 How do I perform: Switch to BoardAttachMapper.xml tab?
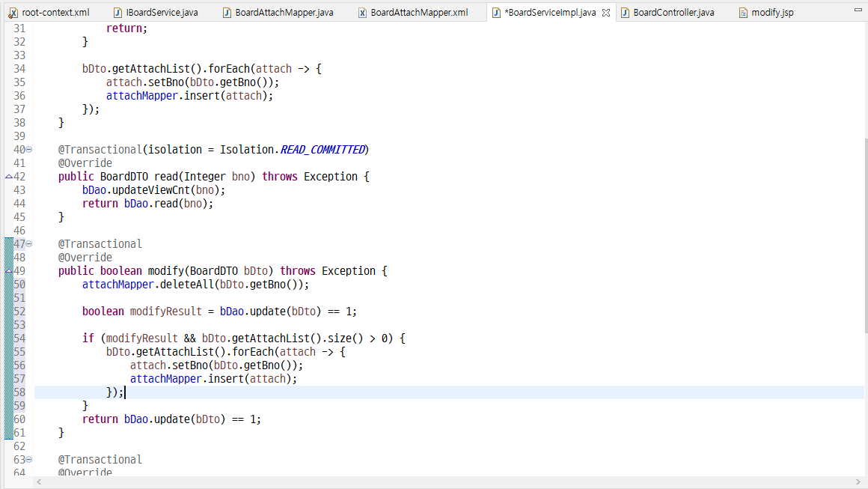click(x=413, y=12)
